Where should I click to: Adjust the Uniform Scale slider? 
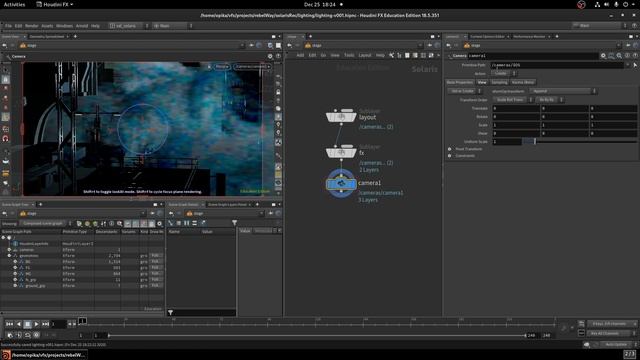(x=579, y=142)
